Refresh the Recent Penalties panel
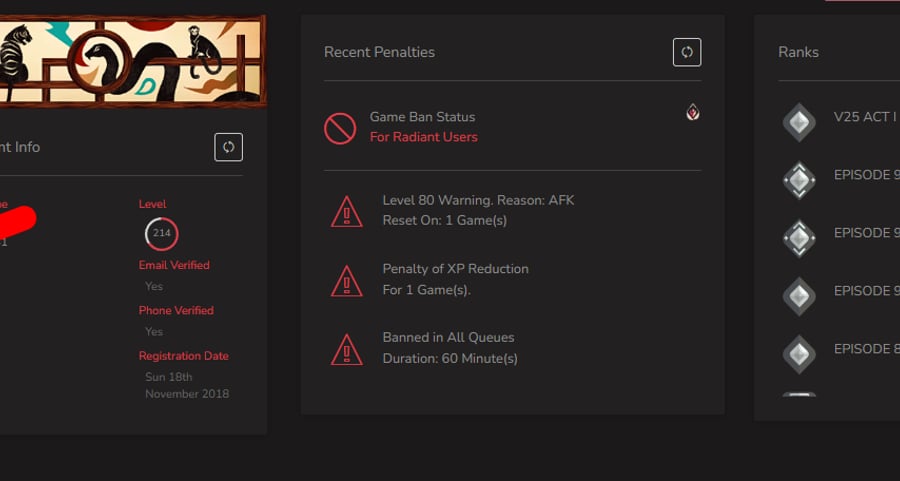The image size is (900, 481). pos(687,52)
